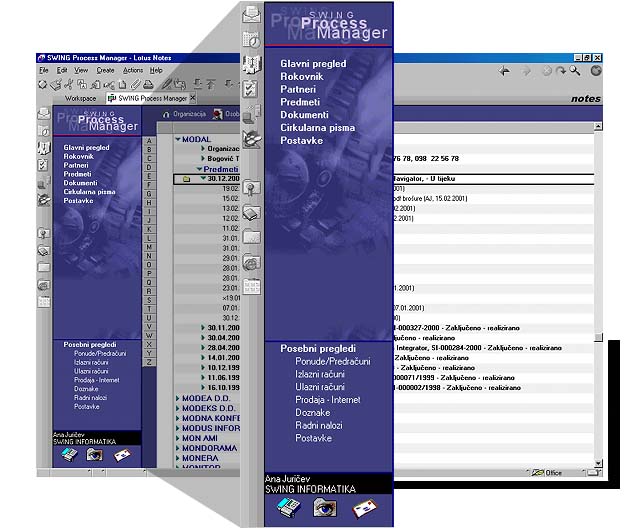Expand the 30.11.200 row triangle

click(x=203, y=328)
